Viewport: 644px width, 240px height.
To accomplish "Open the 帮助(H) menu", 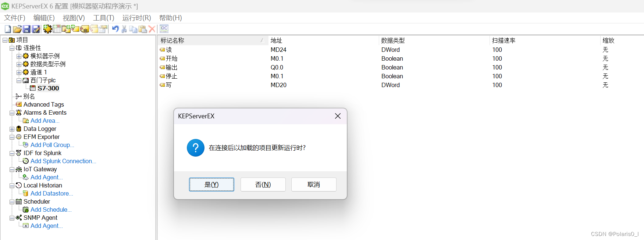I will pos(171,18).
